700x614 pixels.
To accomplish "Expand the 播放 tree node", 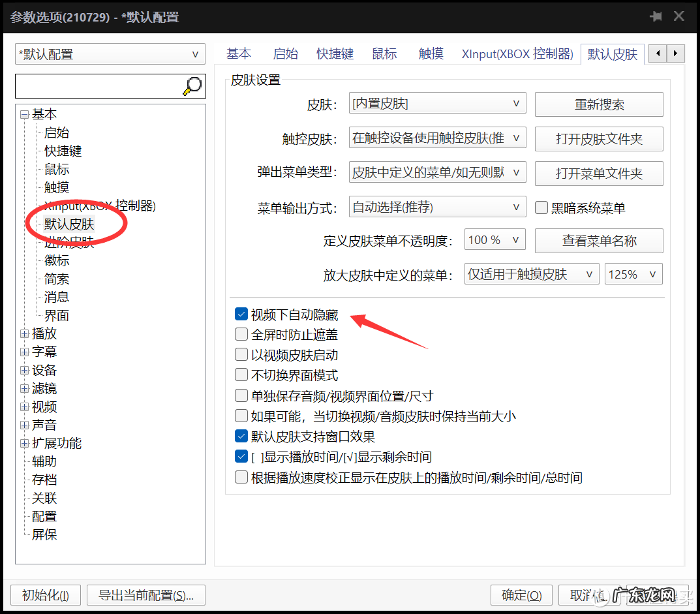I will [x=23, y=333].
